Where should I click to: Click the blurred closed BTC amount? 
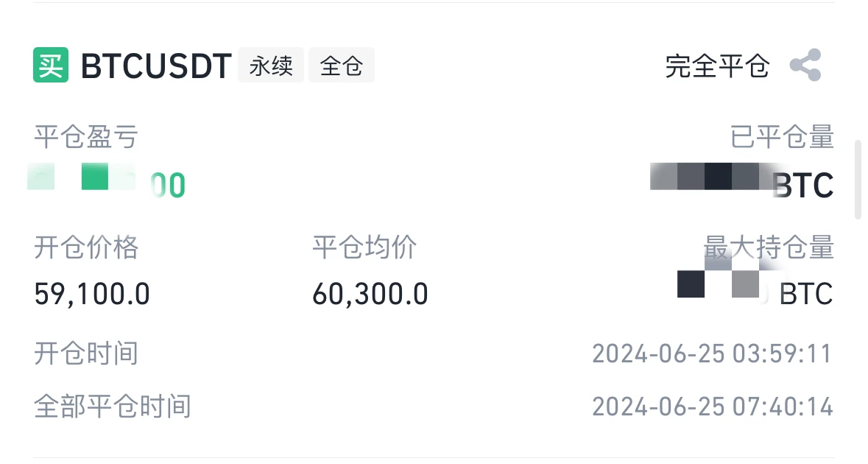click(x=741, y=181)
